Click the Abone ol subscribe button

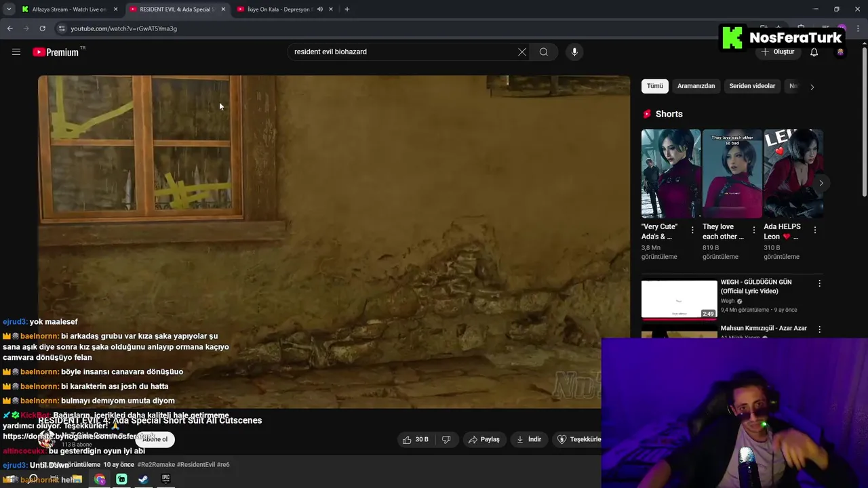click(155, 439)
